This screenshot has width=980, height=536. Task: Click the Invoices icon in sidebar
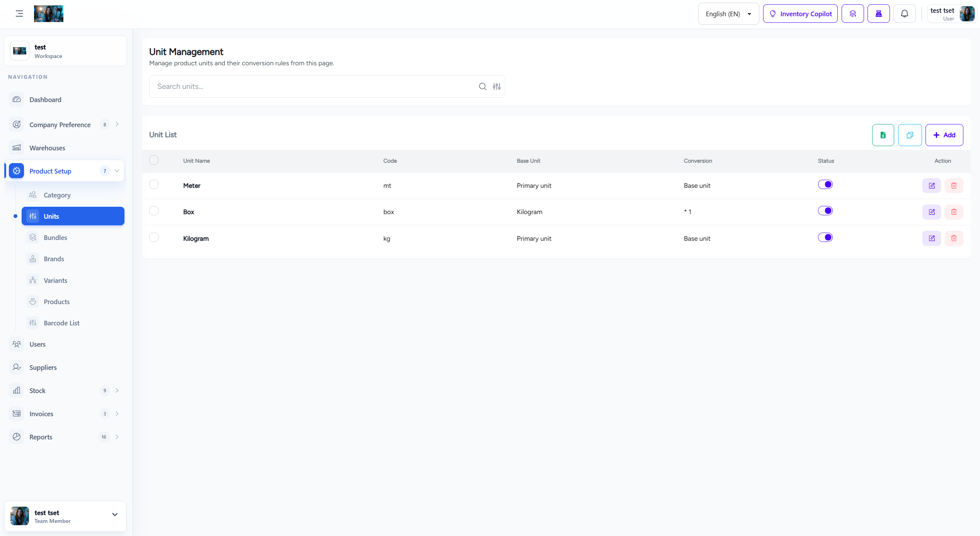[17, 413]
